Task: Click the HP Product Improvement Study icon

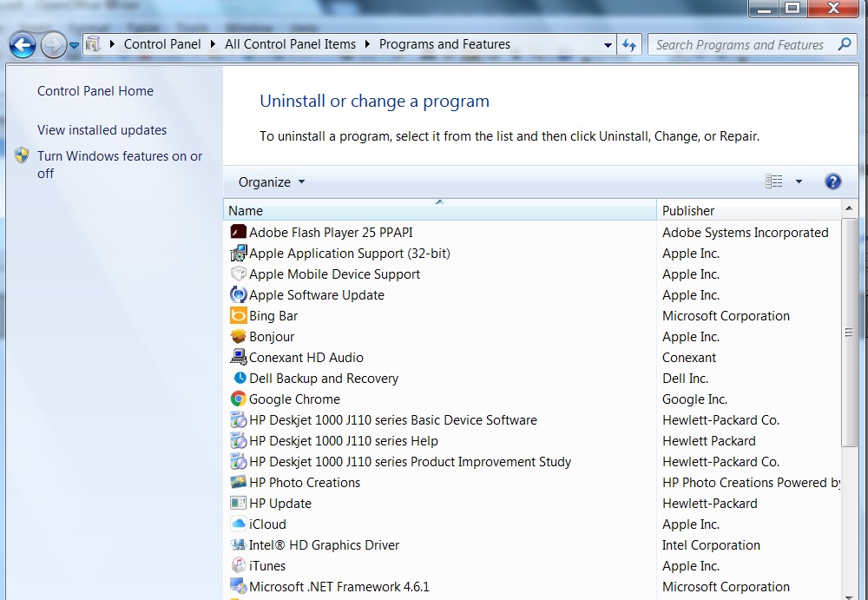Action: coord(238,461)
